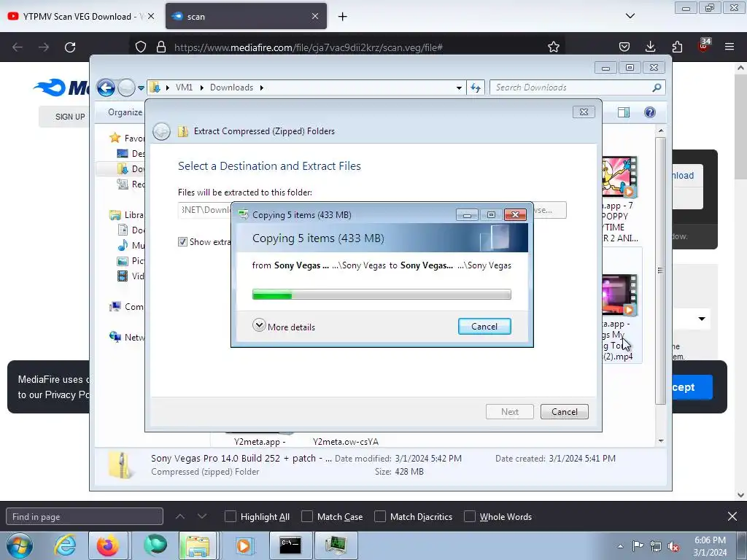Open Windows Media Player from taskbar
Viewport: 747px width, 560px height.
(x=244, y=545)
